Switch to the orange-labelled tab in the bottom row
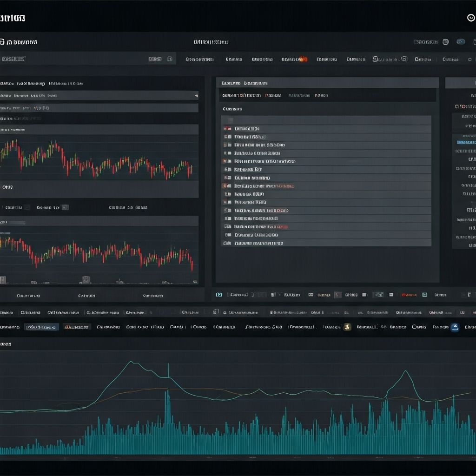This screenshot has width=476, height=476. click(77, 327)
